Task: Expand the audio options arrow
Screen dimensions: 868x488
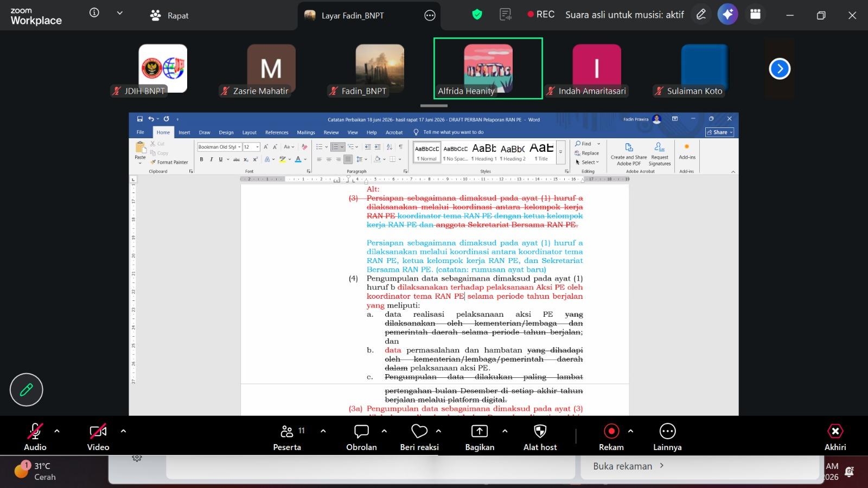Action: pos(57,431)
